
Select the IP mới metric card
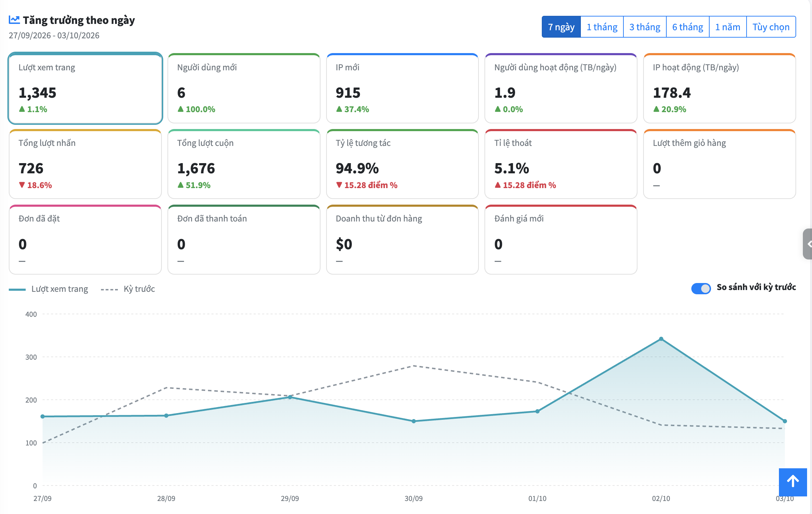pyautogui.click(x=402, y=88)
